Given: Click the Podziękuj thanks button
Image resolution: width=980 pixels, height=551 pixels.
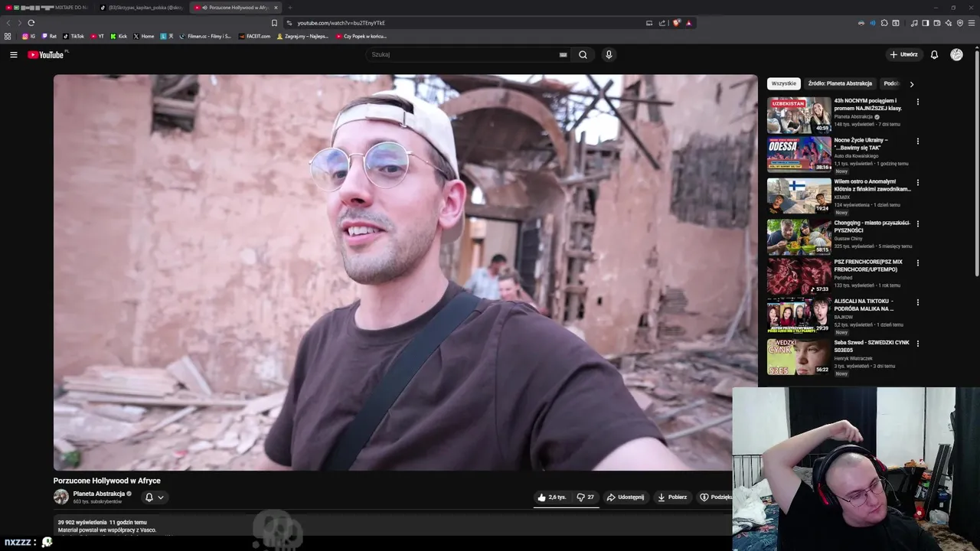Looking at the screenshot, I should coord(715,497).
